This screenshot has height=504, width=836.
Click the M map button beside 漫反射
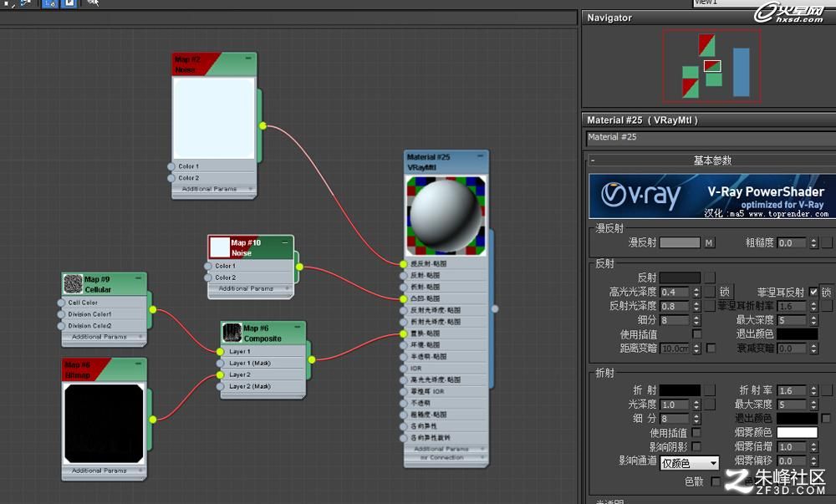point(709,243)
